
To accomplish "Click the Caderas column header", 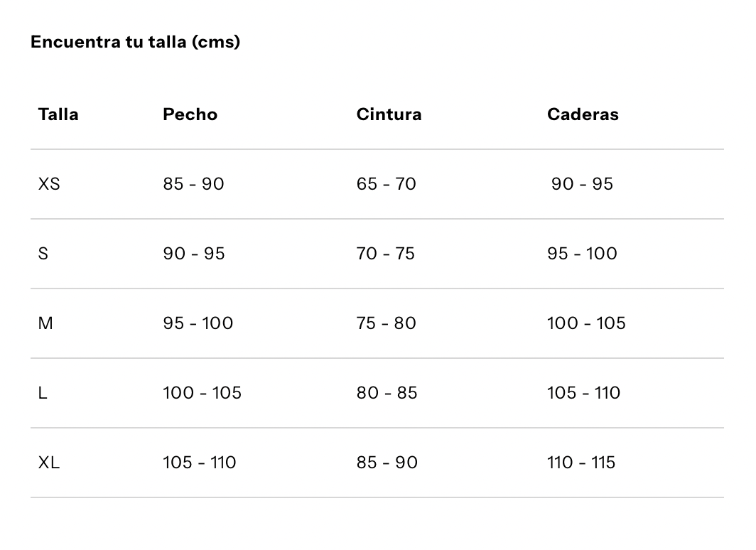I will tap(583, 114).
